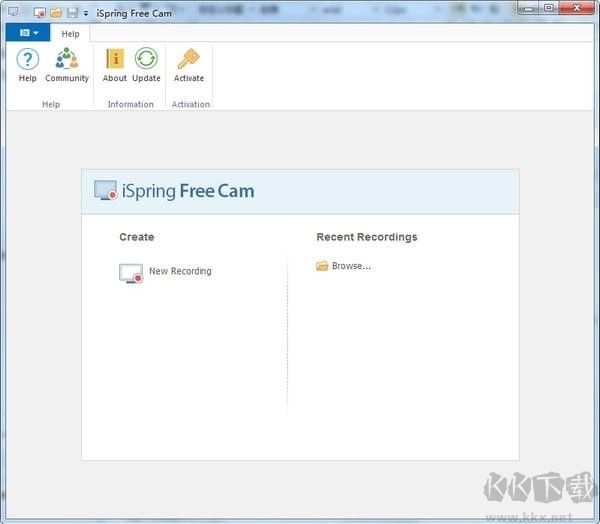The image size is (600, 524).
Task: Maximize the iSpring Free Cam window
Action: [549, 8]
